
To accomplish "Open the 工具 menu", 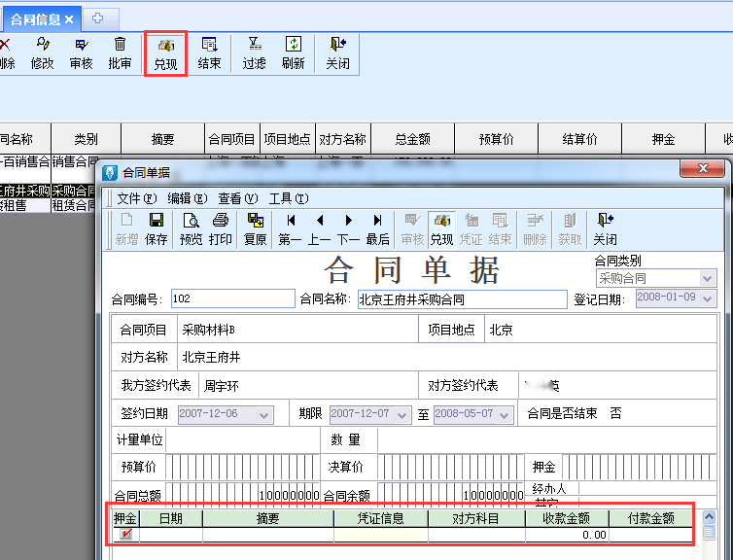I will point(288,198).
